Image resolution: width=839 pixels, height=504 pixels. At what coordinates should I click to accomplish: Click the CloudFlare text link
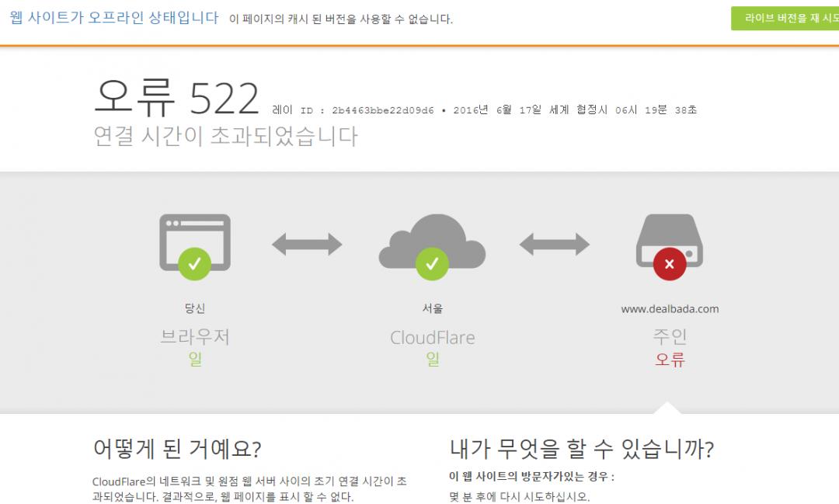432,338
